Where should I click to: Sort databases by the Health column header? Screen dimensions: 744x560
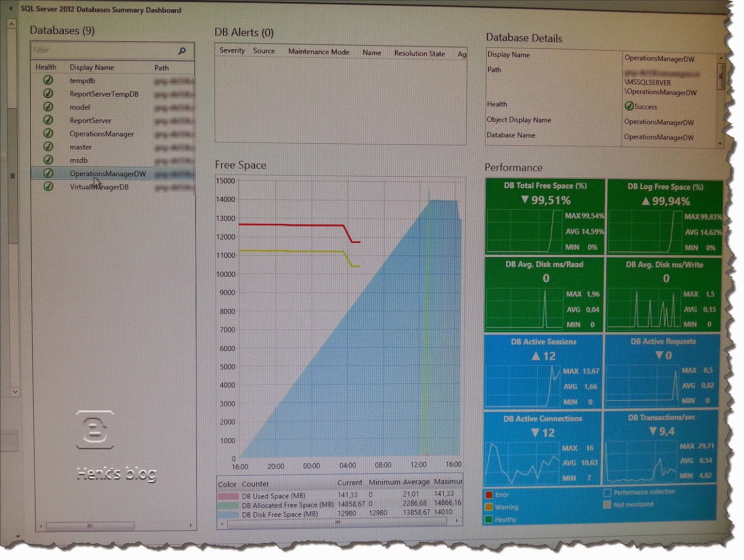[x=46, y=67]
